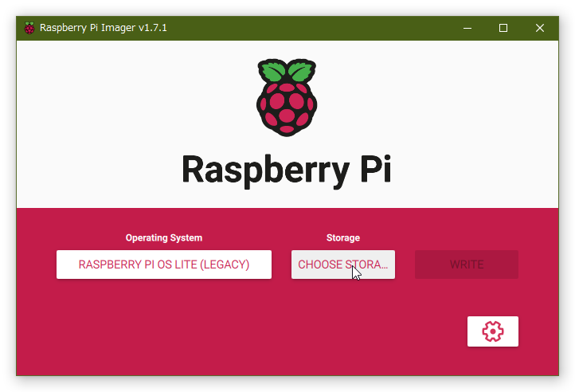Maximize the Raspberry Pi Imager window
575x392 pixels.
(x=503, y=28)
